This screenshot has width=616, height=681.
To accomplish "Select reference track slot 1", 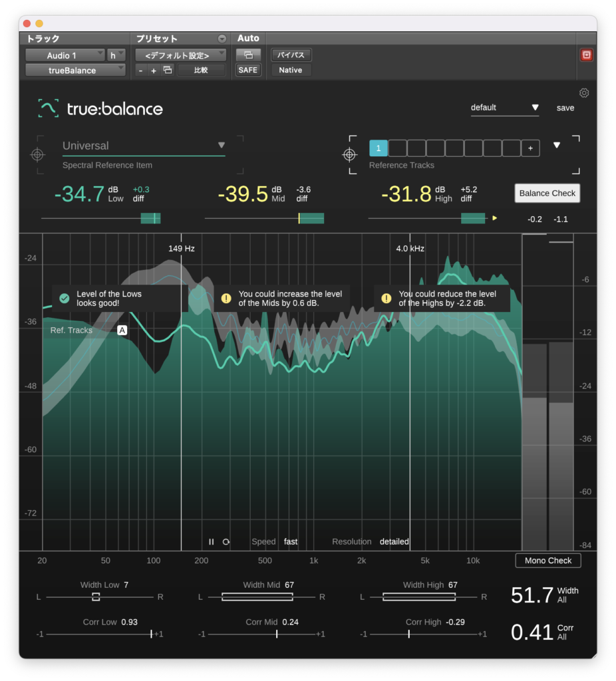I will click(379, 148).
